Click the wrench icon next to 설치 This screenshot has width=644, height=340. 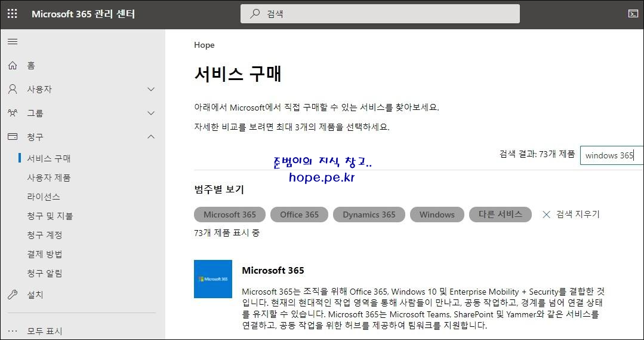click(x=13, y=295)
